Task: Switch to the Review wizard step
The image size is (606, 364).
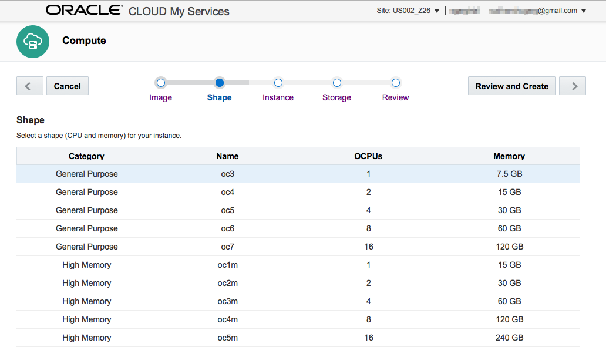Action: click(395, 97)
